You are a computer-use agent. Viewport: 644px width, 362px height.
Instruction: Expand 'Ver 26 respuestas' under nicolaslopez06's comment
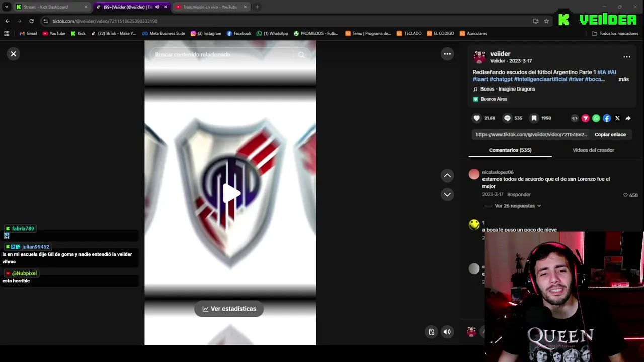pyautogui.click(x=518, y=206)
